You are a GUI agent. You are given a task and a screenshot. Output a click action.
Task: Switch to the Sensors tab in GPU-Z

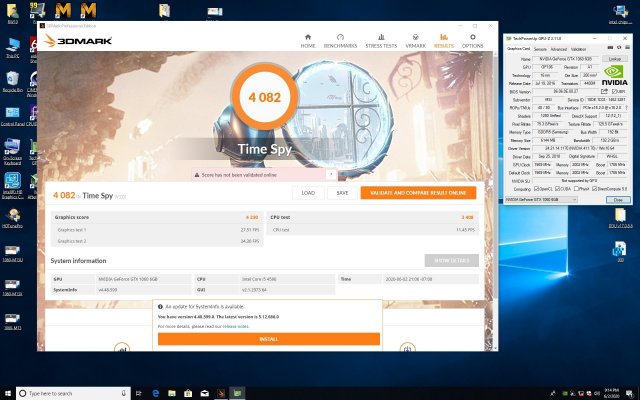pyautogui.click(x=541, y=48)
